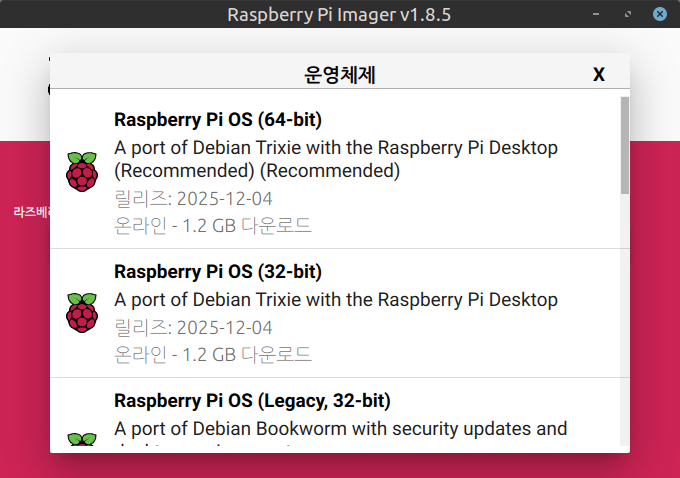Close the Raspberry Pi Imager window
The width and height of the screenshot is (680, 478).
click(659, 14)
